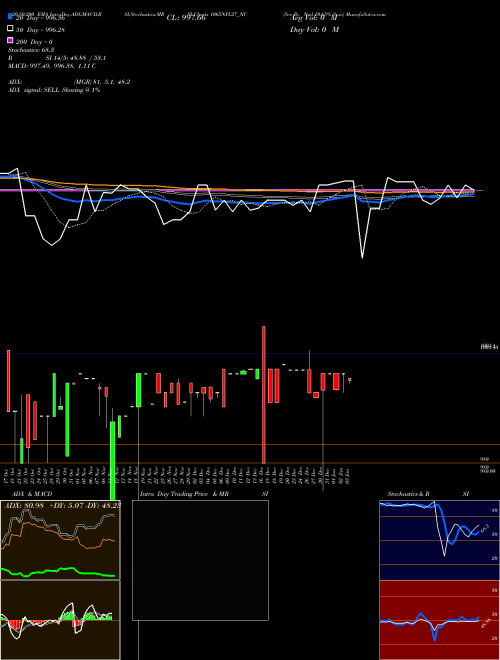Click the 'ADX & MACD' panel title
The image size is (500, 660).
point(32,494)
